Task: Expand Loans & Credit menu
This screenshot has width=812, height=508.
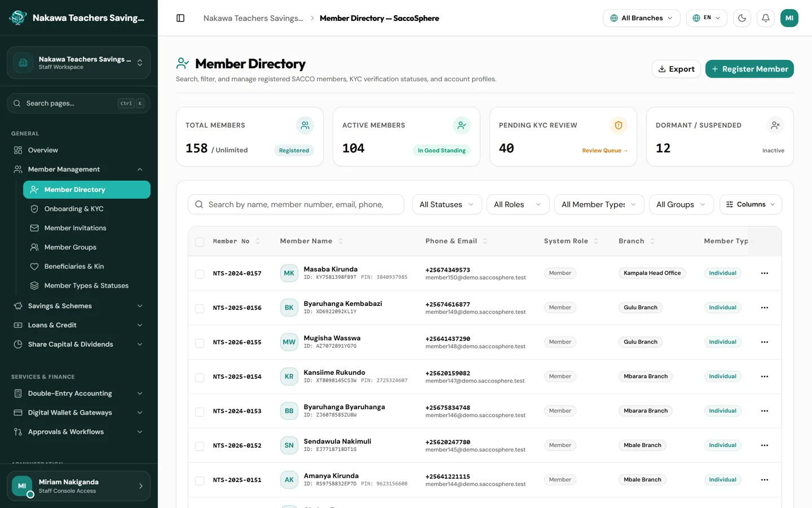Action: (x=78, y=325)
